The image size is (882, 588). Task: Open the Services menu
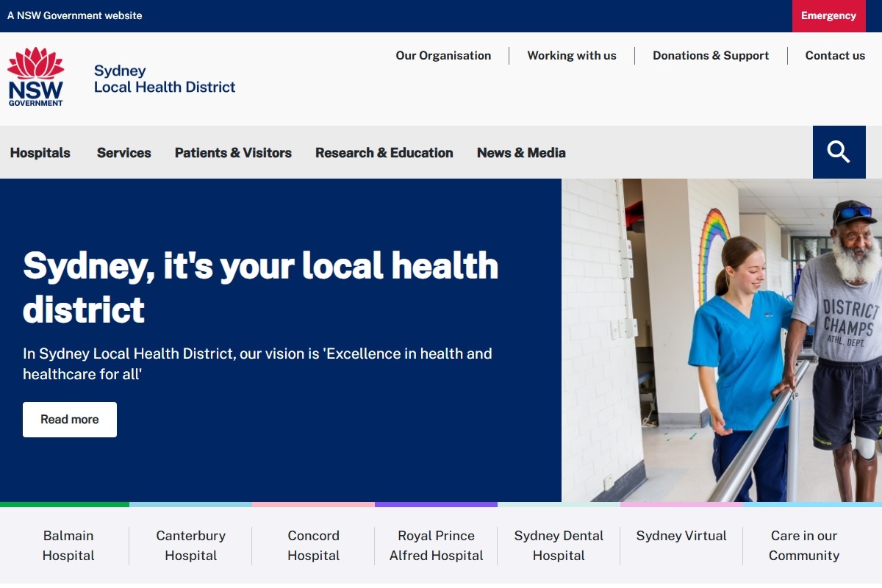click(x=123, y=153)
